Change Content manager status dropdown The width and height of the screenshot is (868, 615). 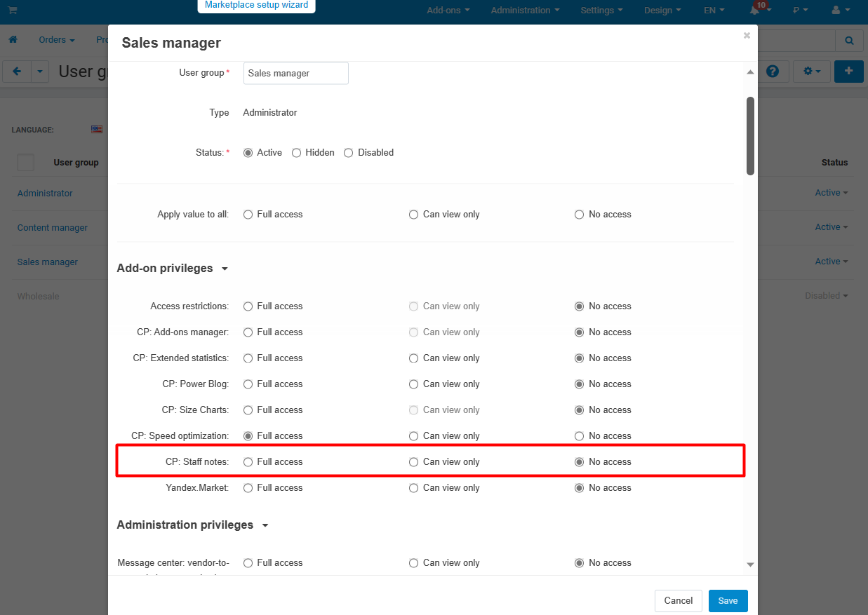(x=831, y=227)
